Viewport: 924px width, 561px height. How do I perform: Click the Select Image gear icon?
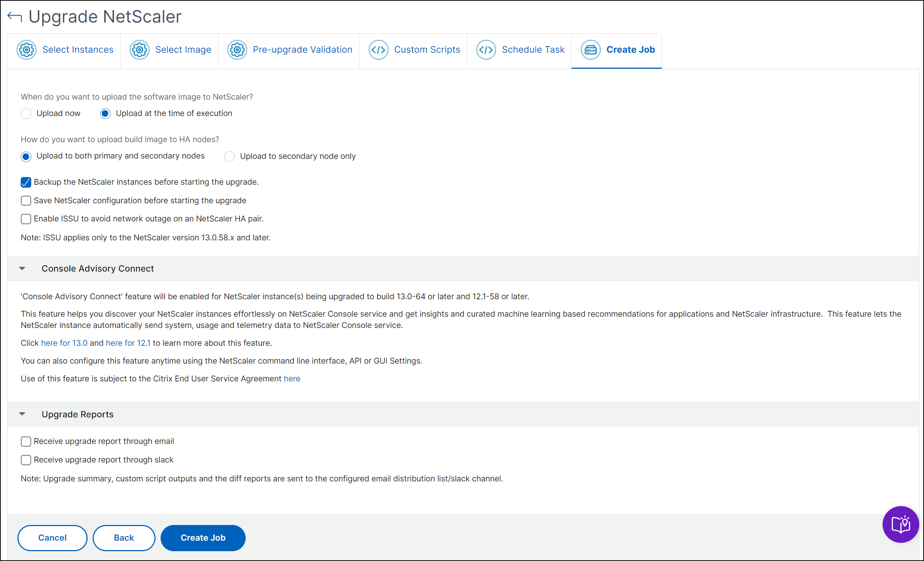coord(140,49)
